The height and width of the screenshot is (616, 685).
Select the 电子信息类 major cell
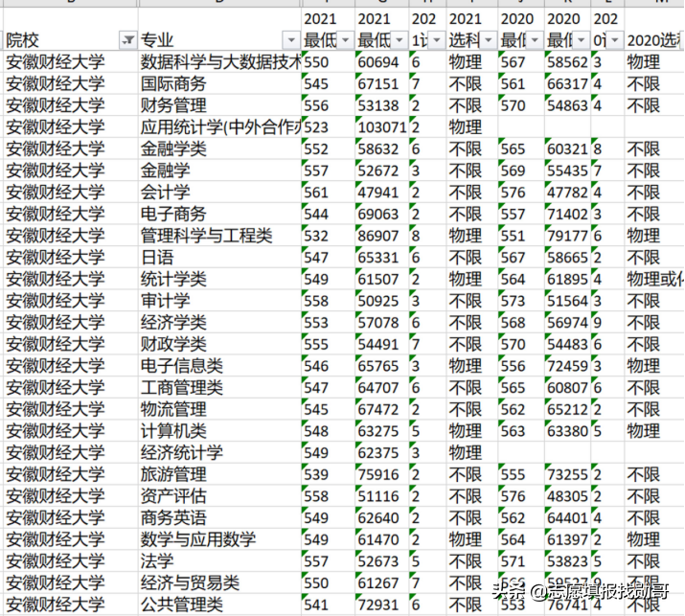219,366
